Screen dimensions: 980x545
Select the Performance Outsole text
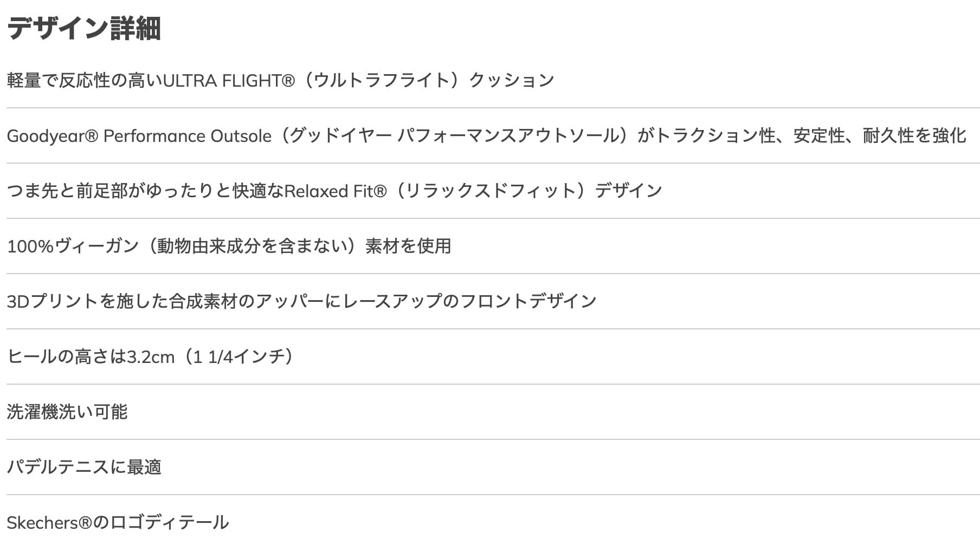point(187,136)
